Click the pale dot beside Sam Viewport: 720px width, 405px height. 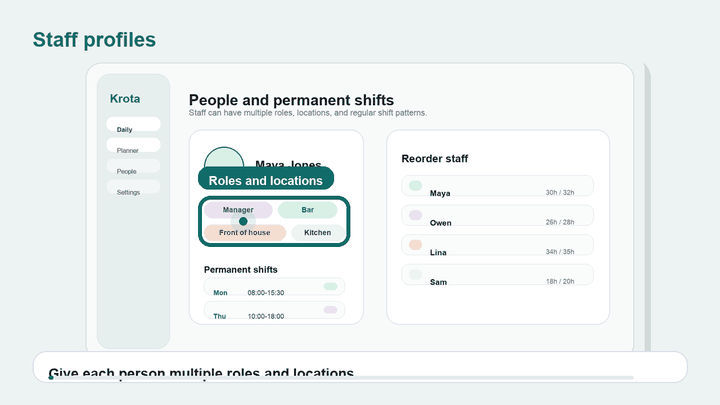416,274
